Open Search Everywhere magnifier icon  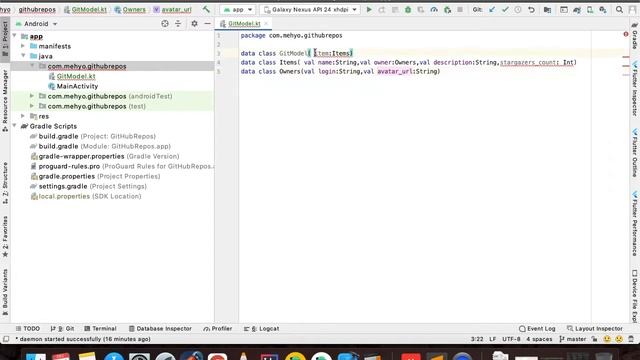click(x=619, y=9)
